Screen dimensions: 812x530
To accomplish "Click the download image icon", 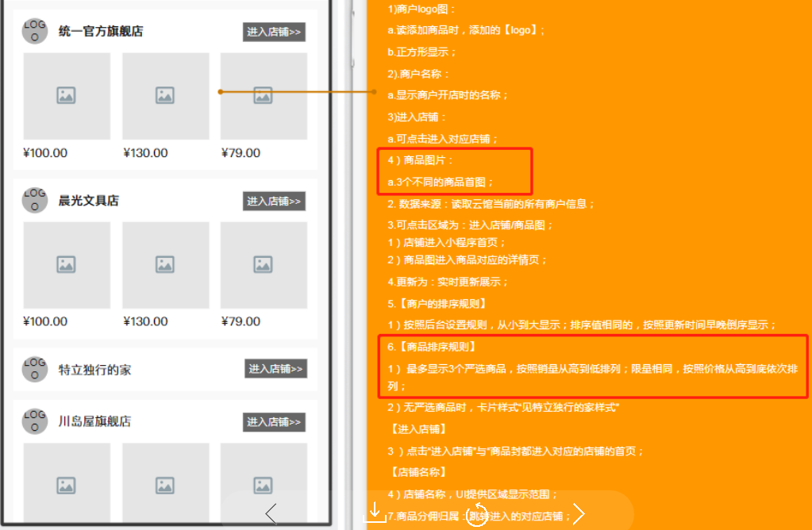I will (x=375, y=512).
